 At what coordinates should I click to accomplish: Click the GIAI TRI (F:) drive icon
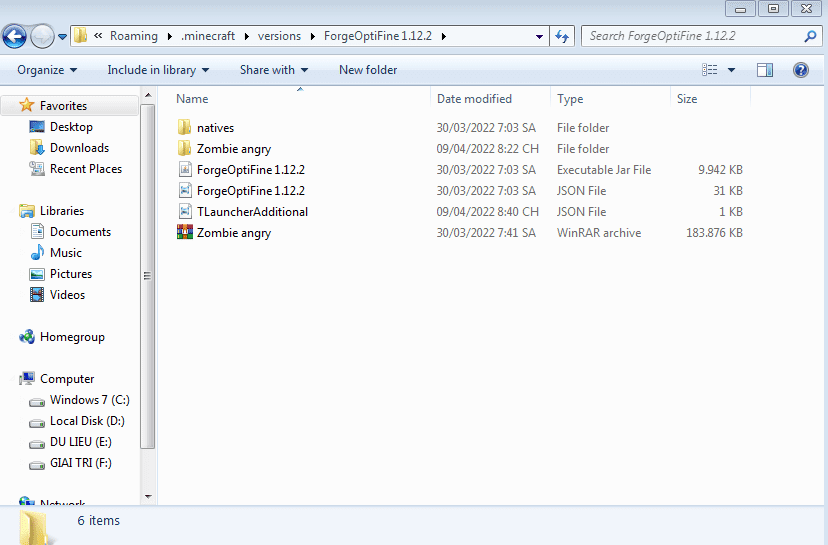click(x=37, y=465)
